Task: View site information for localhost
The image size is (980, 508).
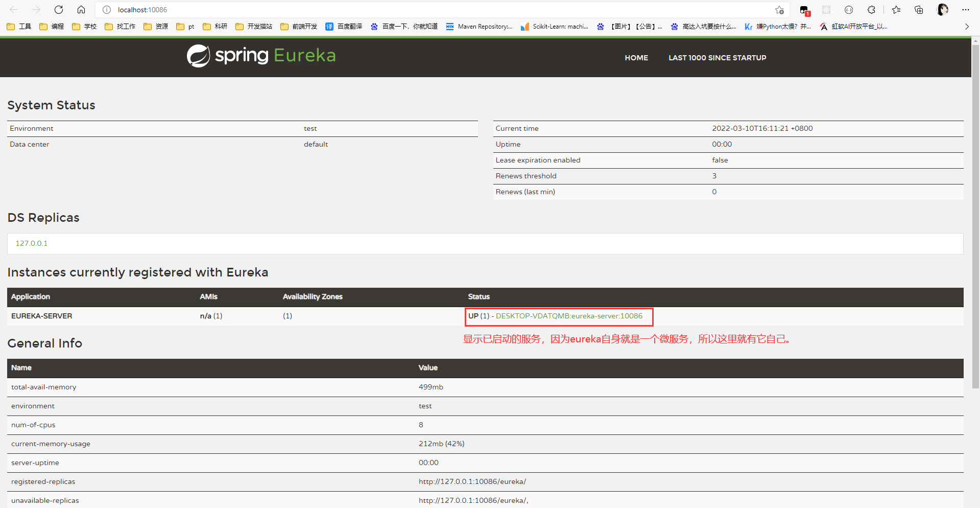Action: click(x=107, y=10)
